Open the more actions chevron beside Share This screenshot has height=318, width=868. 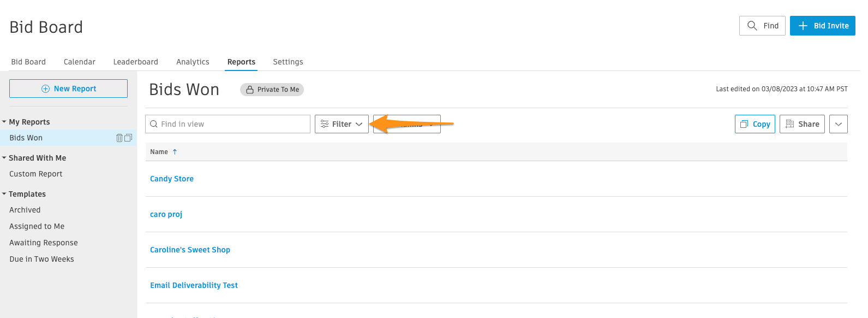coord(839,124)
